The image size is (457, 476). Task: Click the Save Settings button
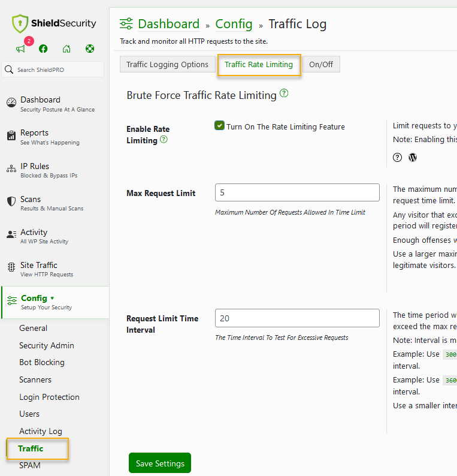click(160, 463)
